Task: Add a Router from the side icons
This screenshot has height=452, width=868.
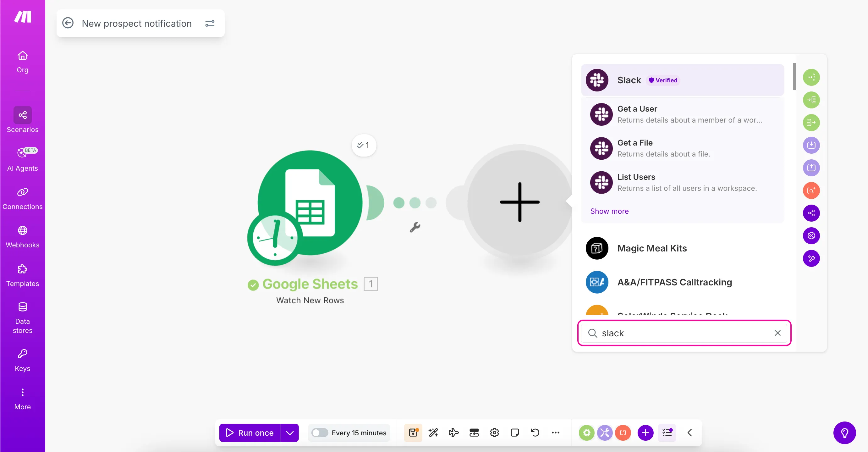Action: 811,77
